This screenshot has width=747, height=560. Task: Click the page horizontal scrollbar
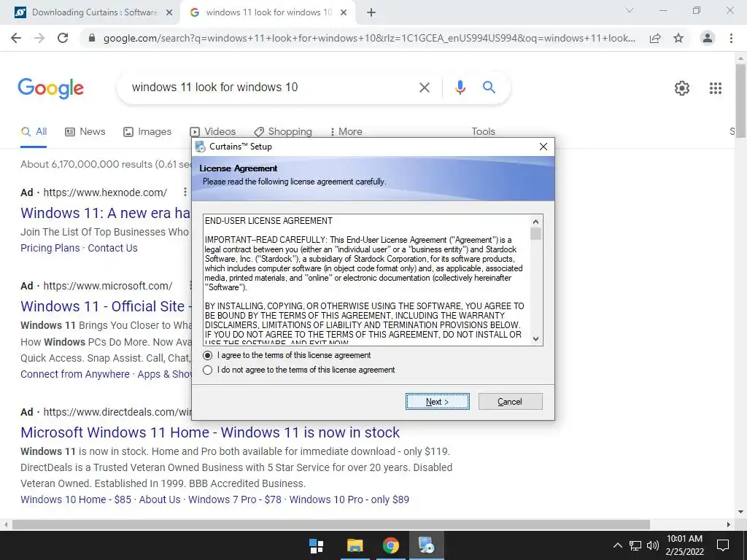(331, 524)
